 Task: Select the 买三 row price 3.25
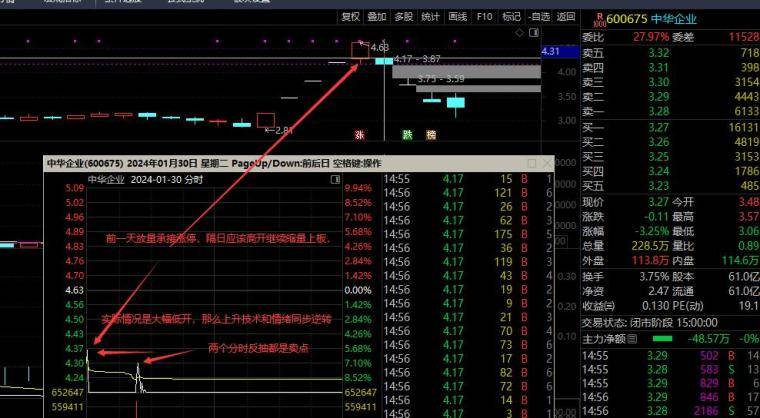tap(659, 157)
